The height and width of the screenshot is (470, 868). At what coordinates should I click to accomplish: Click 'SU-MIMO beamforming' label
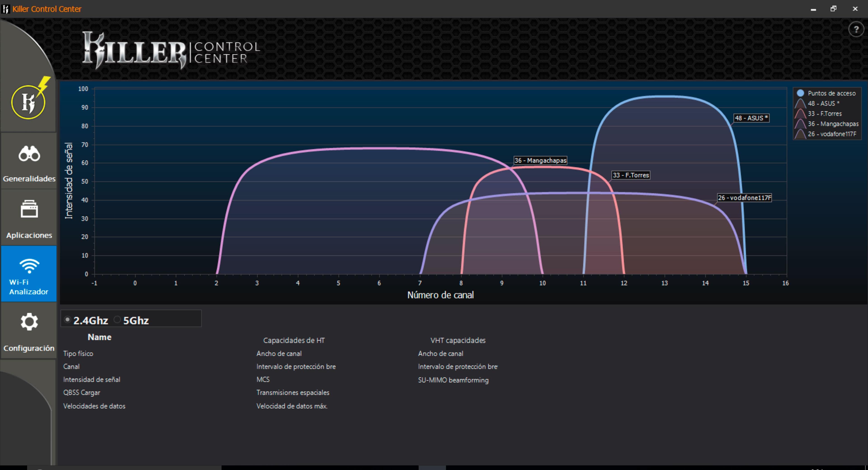tap(453, 380)
